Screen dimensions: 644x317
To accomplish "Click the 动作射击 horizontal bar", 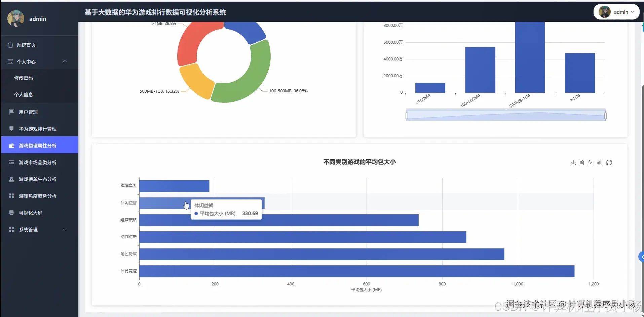I will [303, 237].
